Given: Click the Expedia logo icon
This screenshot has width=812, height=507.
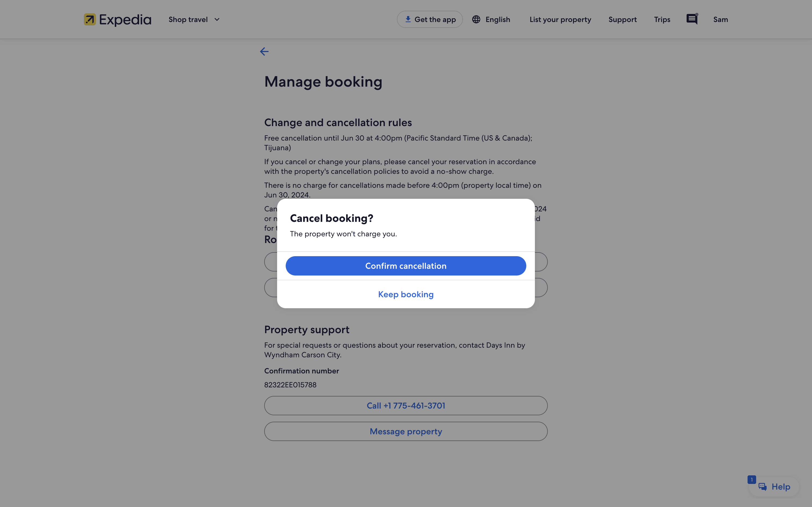Looking at the screenshot, I should tap(90, 19).
